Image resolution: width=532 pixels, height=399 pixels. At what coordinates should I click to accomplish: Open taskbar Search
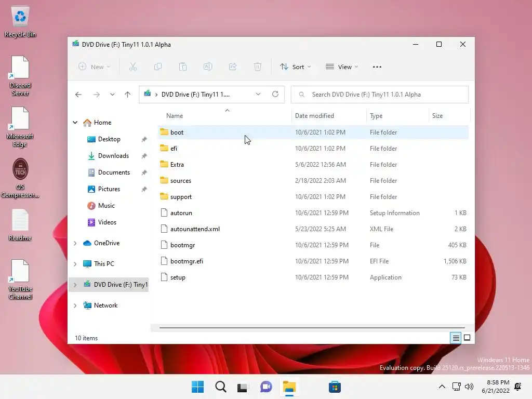(221, 387)
